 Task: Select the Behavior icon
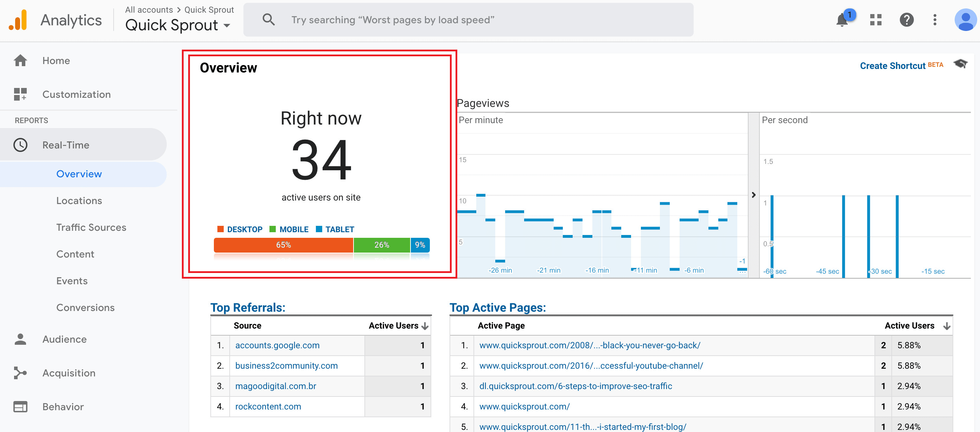pos(20,407)
